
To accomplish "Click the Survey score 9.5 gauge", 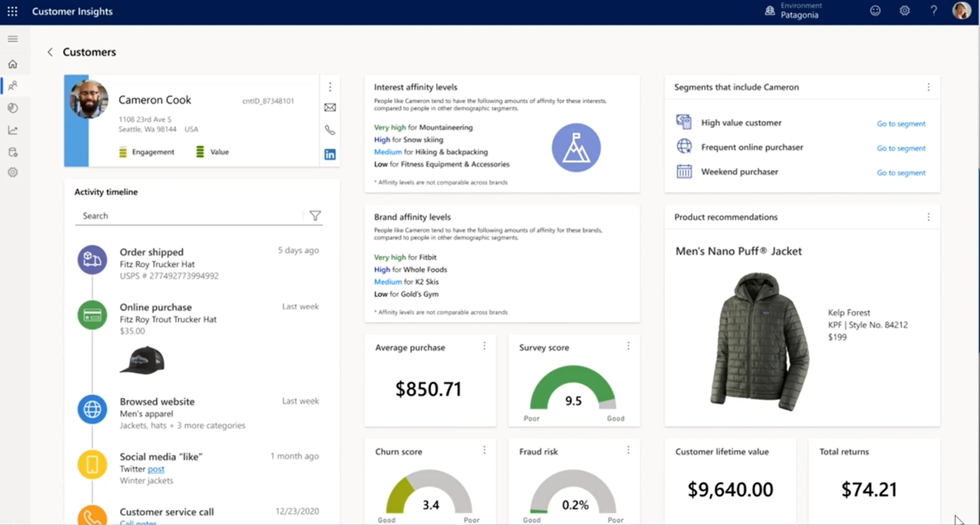I will (x=573, y=387).
